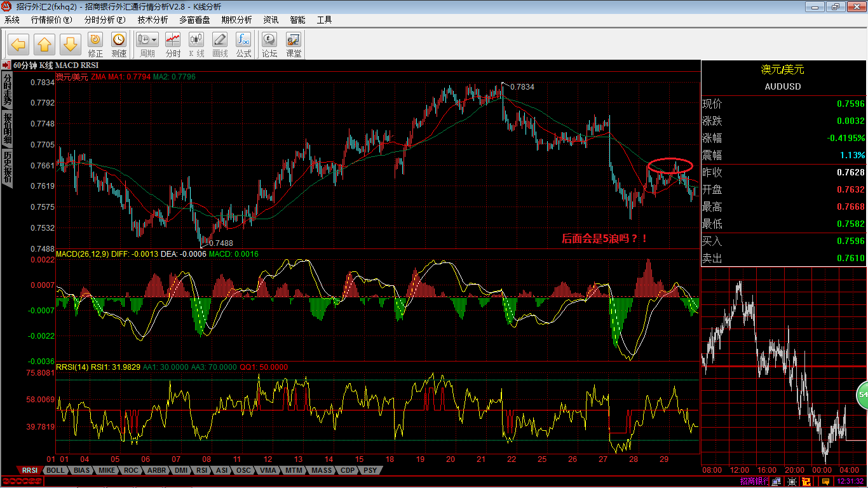Switch to the RSI indicator tab

coord(202,470)
